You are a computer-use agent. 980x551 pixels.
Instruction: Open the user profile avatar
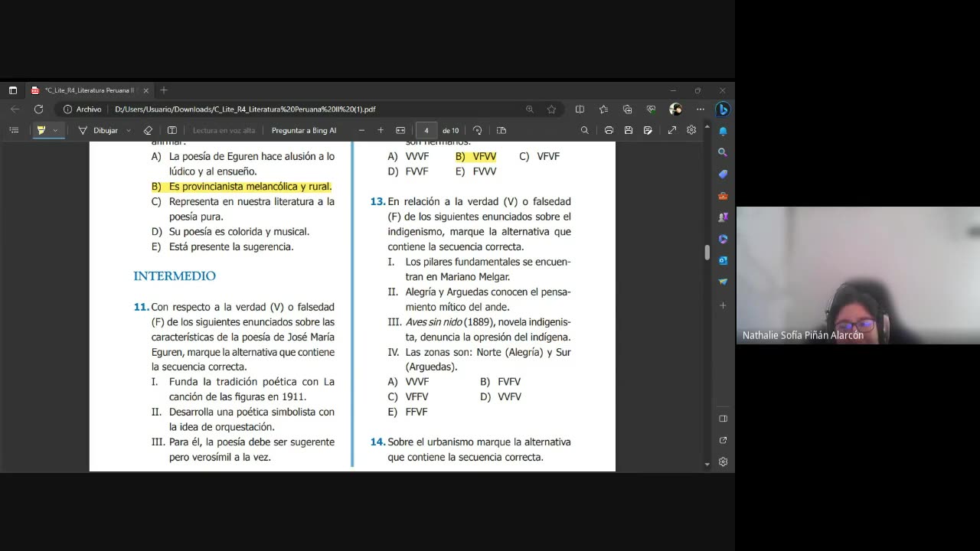click(x=675, y=109)
